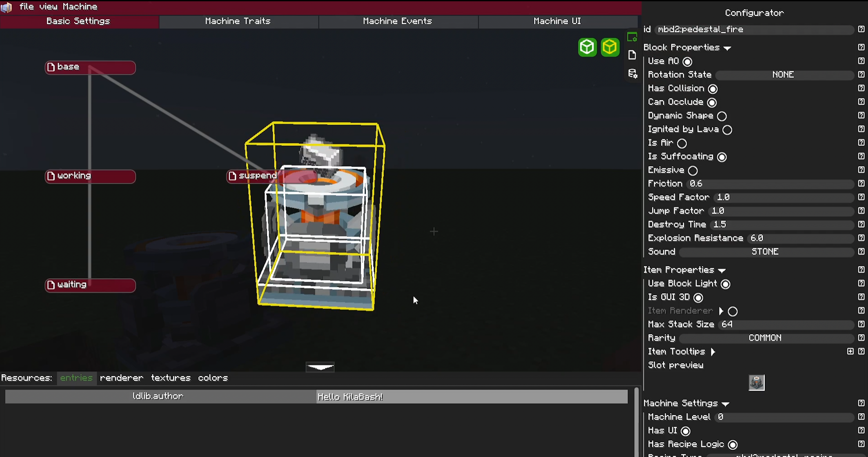The height and width of the screenshot is (457, 868).
Task: Open the green window-settings sidebar icon
Action: click(x=632, y=37)
